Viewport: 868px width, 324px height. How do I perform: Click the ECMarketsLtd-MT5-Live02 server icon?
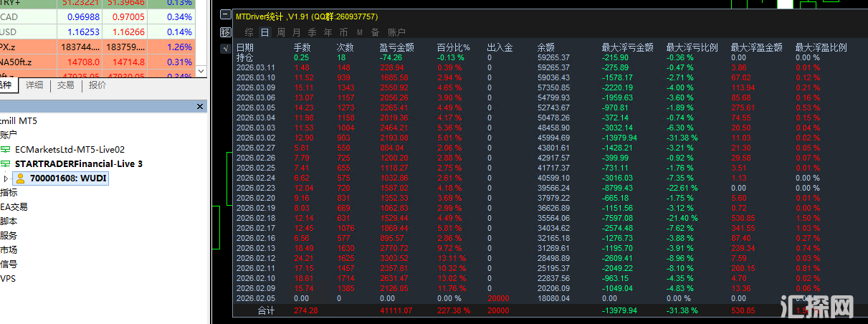tap(6, 149)
